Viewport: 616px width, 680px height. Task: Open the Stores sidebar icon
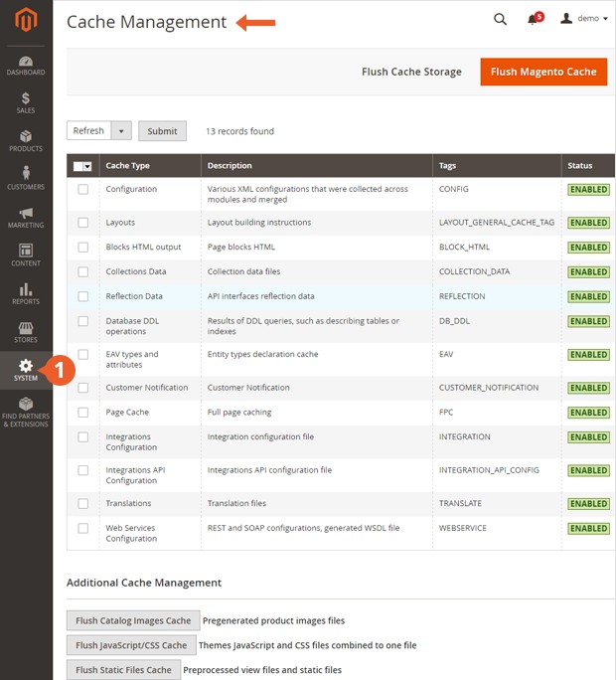tap(26, 332)
